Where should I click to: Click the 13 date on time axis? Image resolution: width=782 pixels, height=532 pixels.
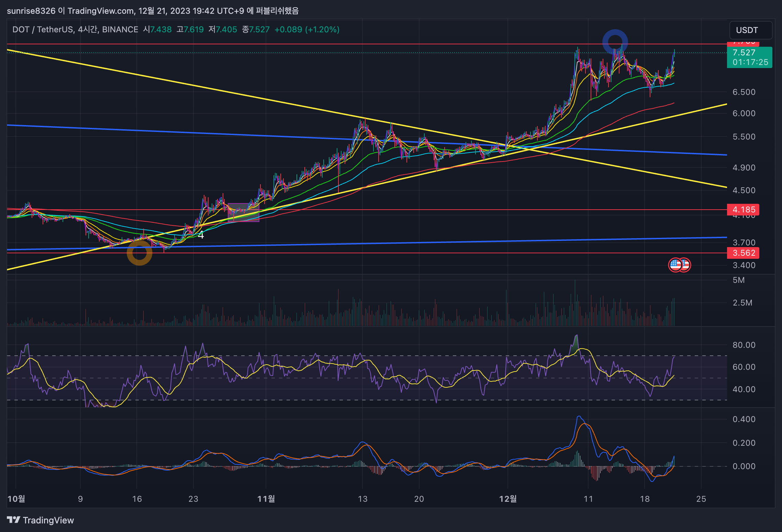[362, 499]
